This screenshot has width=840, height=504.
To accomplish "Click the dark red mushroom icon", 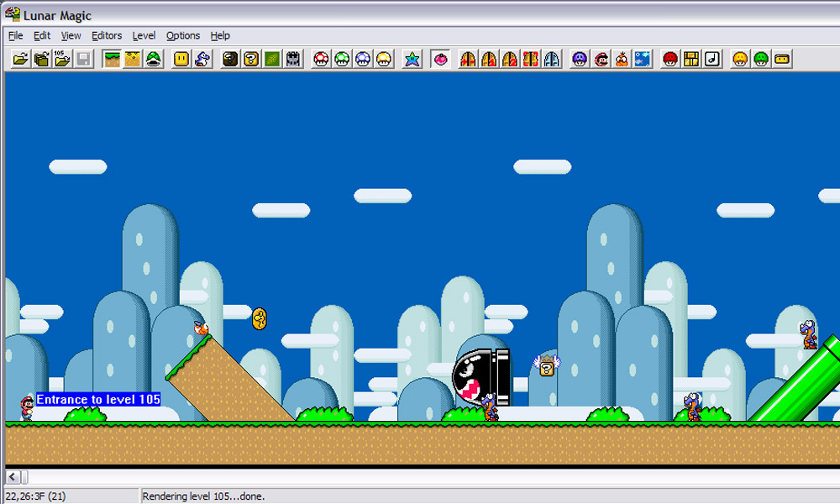I will coord(670,59).
